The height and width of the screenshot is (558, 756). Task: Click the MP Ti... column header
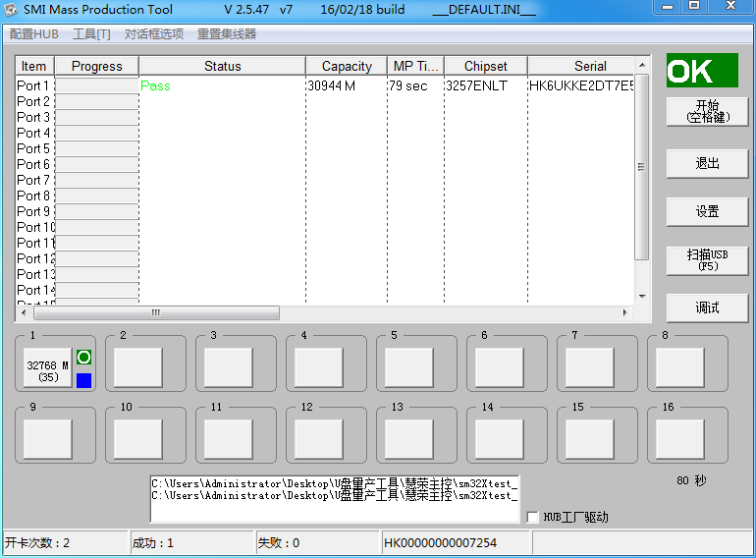tap(415, 66)
